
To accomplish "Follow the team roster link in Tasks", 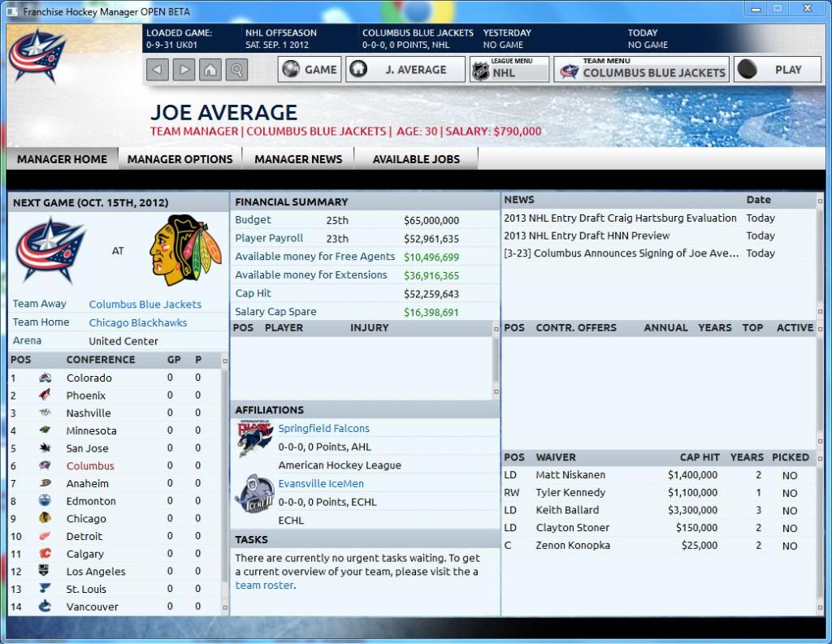I will 264,585.
